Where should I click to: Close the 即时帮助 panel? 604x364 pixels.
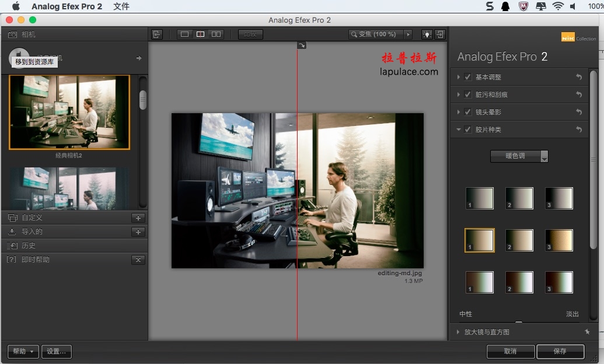[138, 260]
